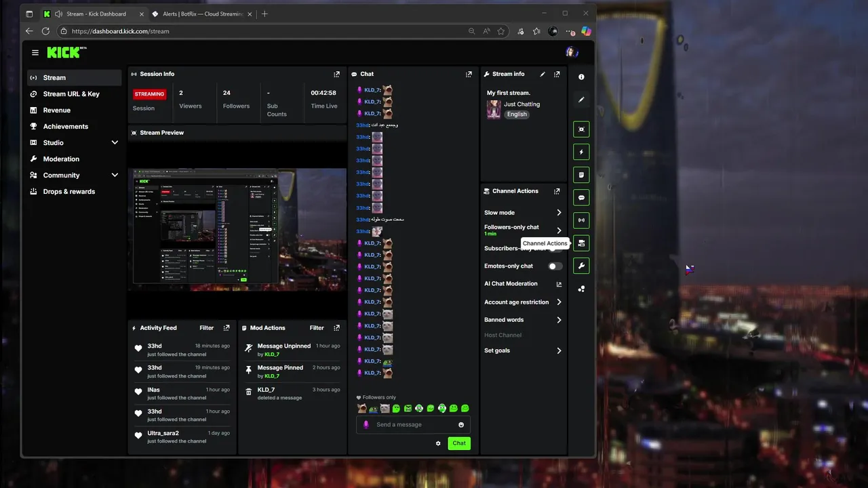Pop out the Chat panel
The image size is (868, 488).
pyautogui.click(x=469, y=75)
